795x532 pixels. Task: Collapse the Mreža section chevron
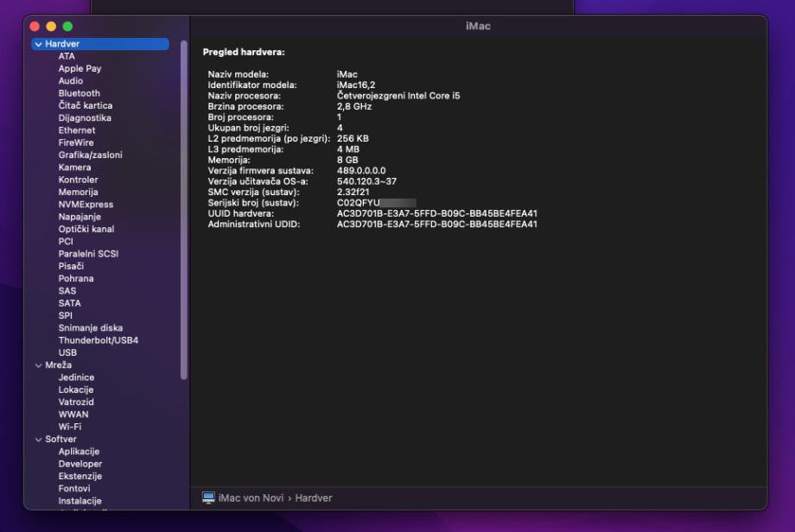coord(39,365)
